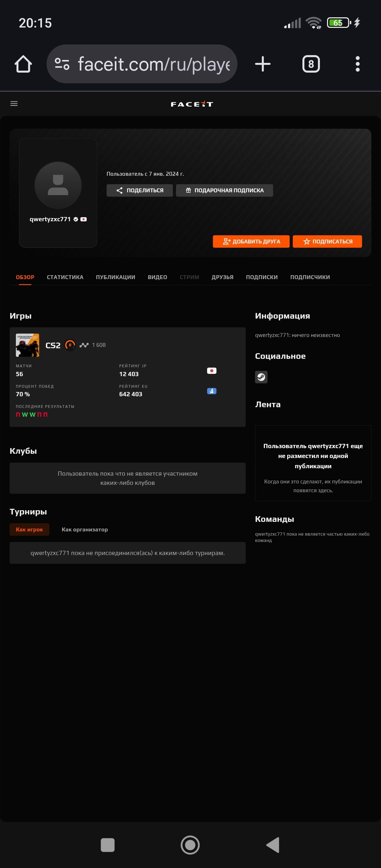The width and height of the screenshot is (381, 868).
Task: Open the tab switcher showing 8 tabs
Action: 311,64
